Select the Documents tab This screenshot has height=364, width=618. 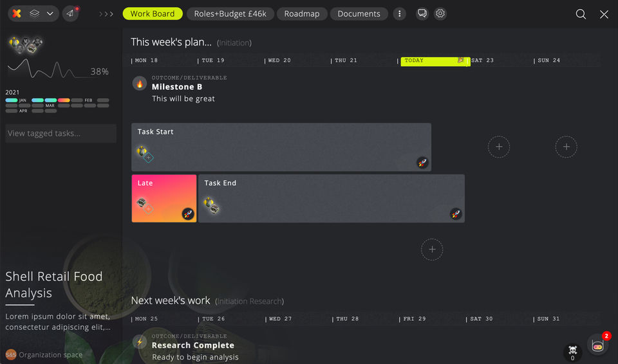359,14
